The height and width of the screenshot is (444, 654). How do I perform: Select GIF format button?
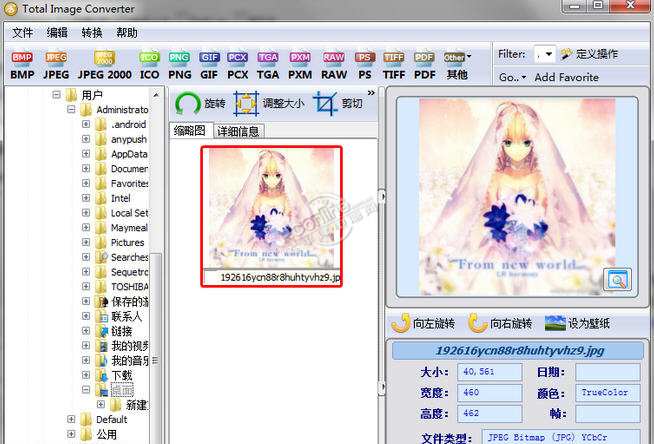pyautogui.click(x=209, y=65)
